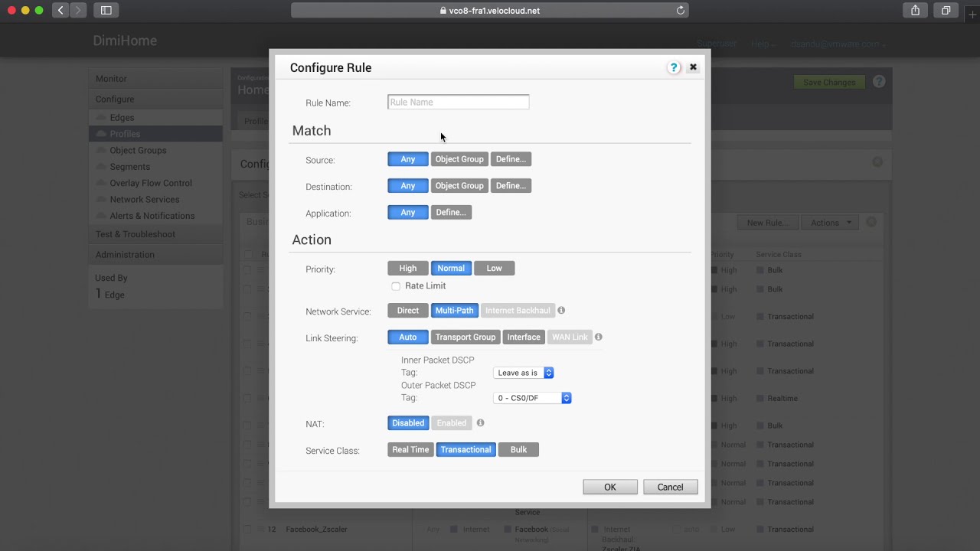Viewport: 980px width, 551px height.
Task: Select Direct network service
Action: pyautogui.click(x=408, y=311)
